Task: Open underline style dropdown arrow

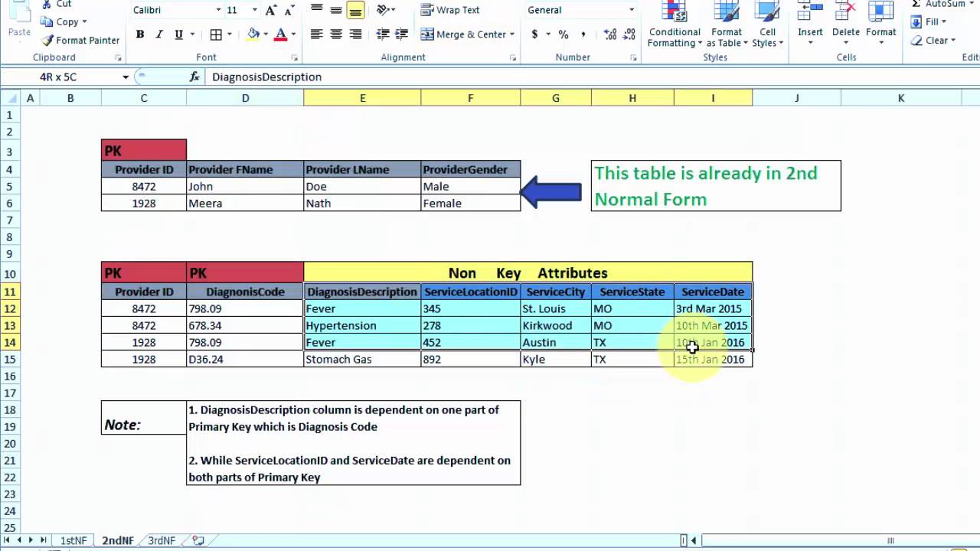Action: pos(192,34)
